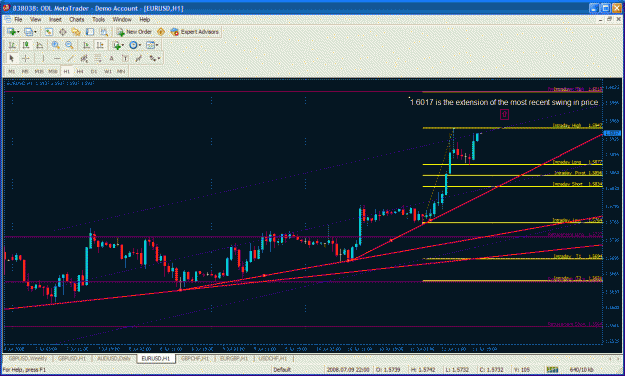Open the Templates dropdown
The height and width of the screenshot is (376, 625).
[x=152, y=45]
